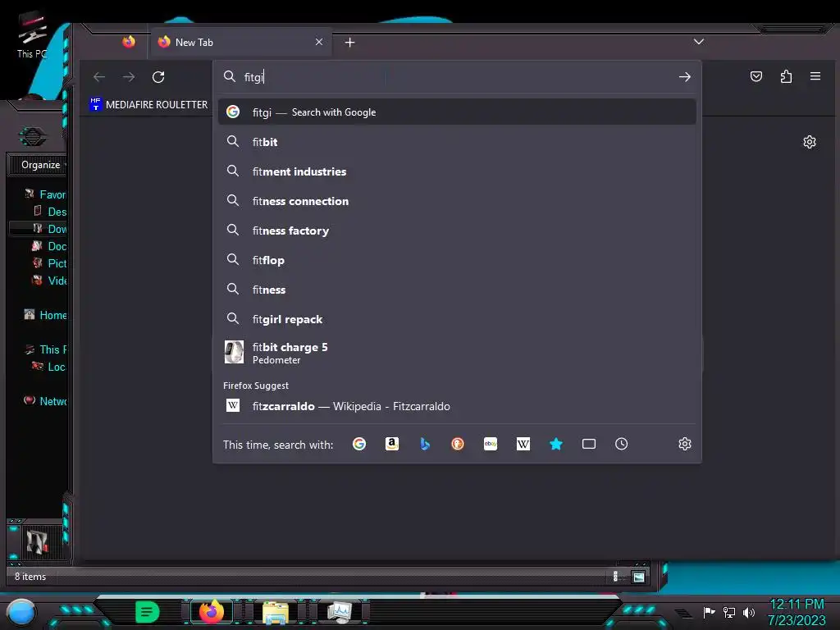The image size is (840, 630).
Task: Go back using the left arrow
Action: 99,77
